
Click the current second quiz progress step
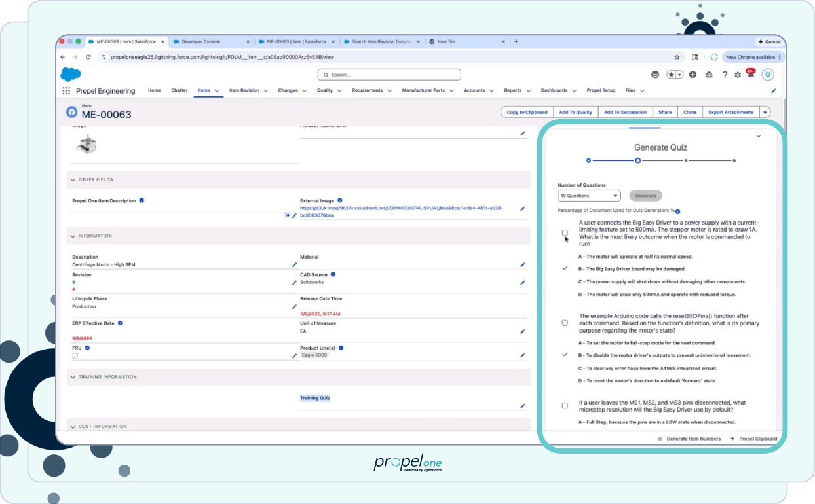(x=637, y=160)
